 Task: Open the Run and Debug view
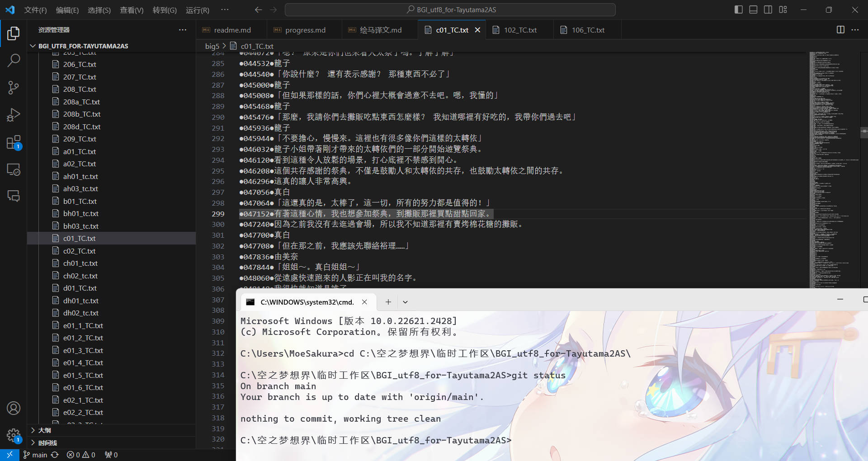pyautogui.click(x=14, y=115)
